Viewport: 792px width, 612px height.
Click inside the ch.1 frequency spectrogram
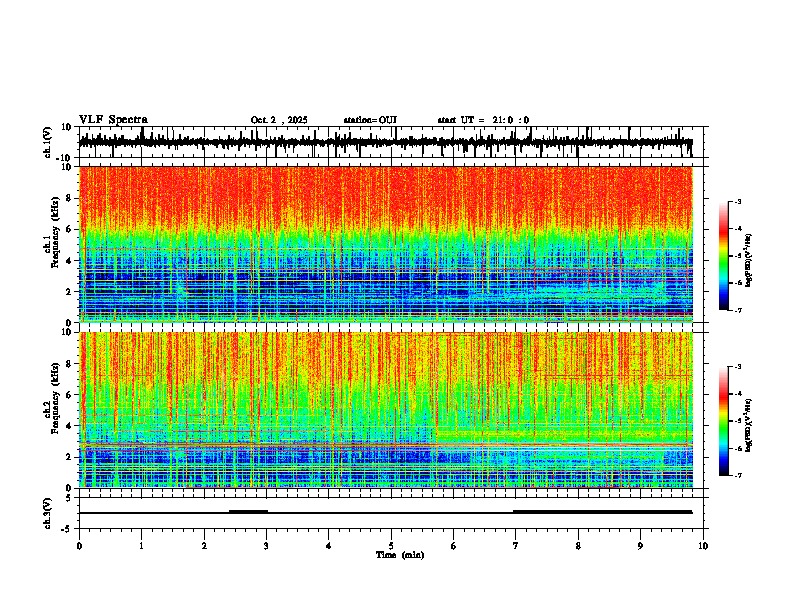coord(386,244)
